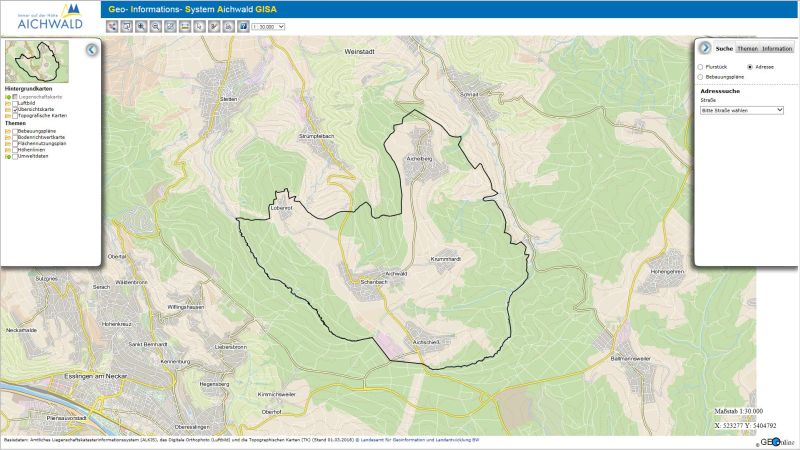Click the zoom in magnifier tool

click(x=141, y=26)
